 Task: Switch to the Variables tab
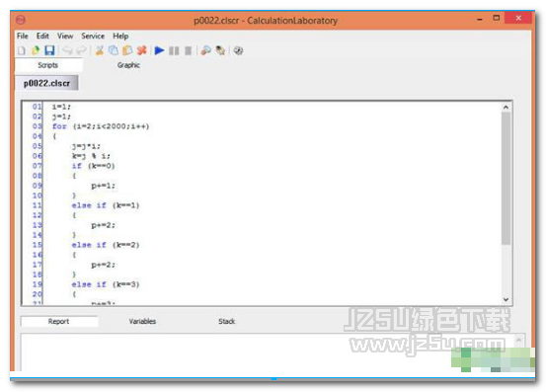click(x=142, y=321)
